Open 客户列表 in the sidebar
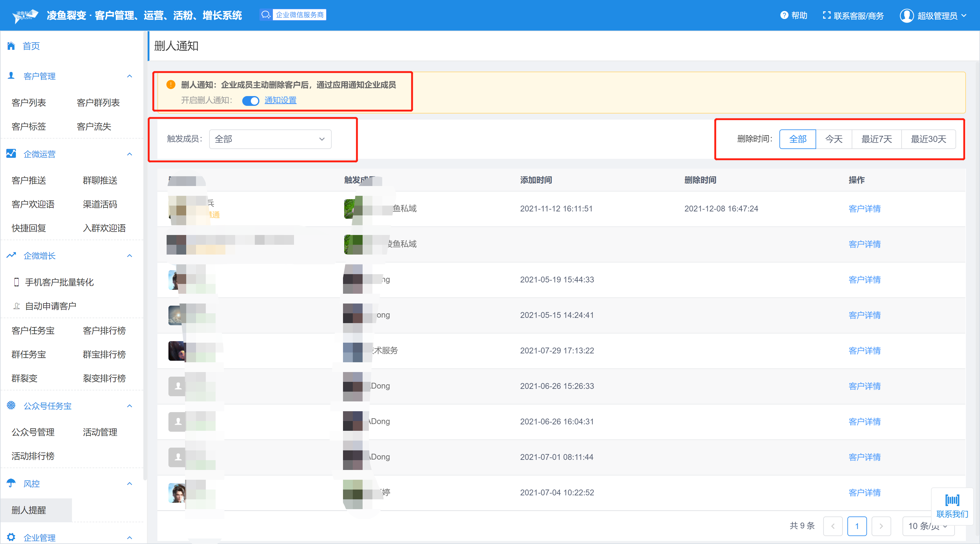This screenshot has width=980, height=544. click(x=28, y=102)
